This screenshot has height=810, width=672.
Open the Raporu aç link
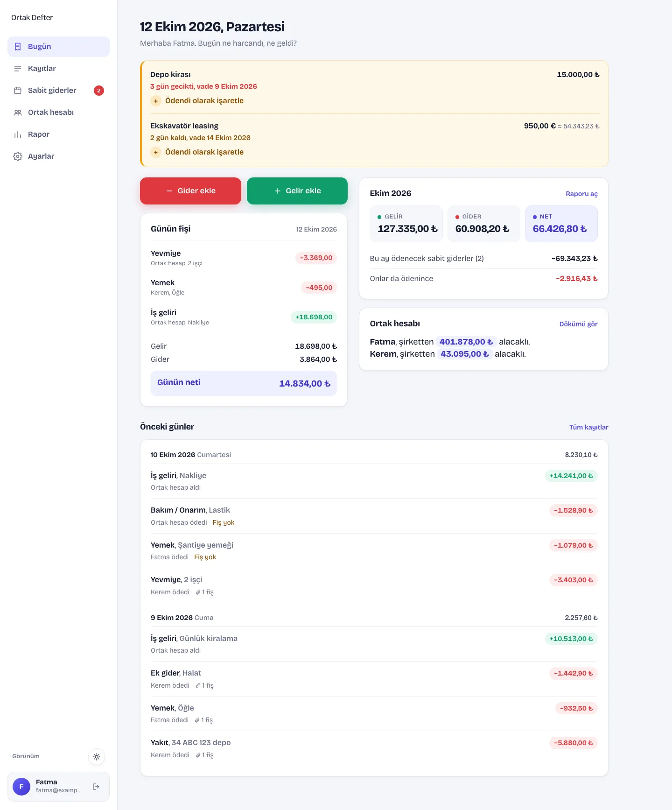(581, 194)
